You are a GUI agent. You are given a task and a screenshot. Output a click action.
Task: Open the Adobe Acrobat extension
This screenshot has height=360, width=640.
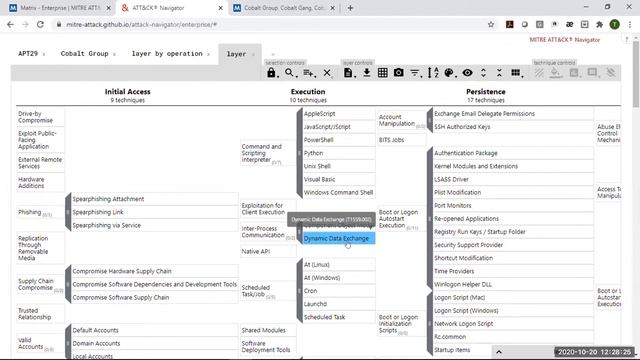pyautogui.click(x=509, y=24)
